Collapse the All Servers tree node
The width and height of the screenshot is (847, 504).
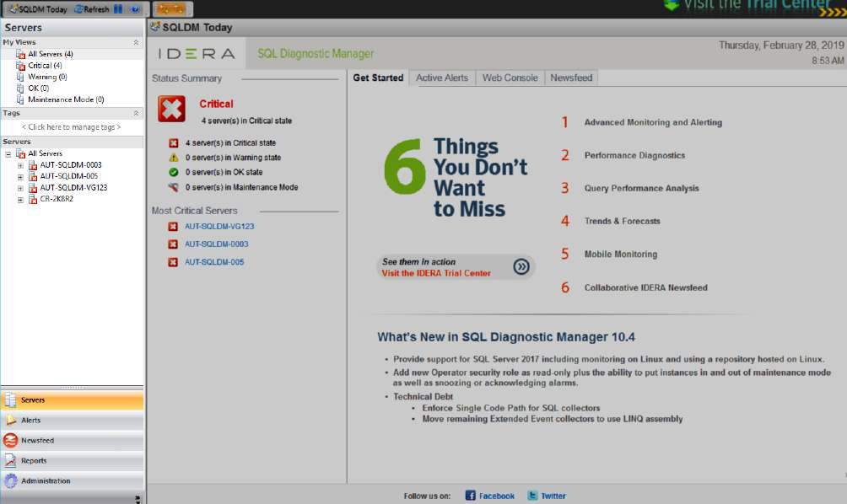click(8, 153)
